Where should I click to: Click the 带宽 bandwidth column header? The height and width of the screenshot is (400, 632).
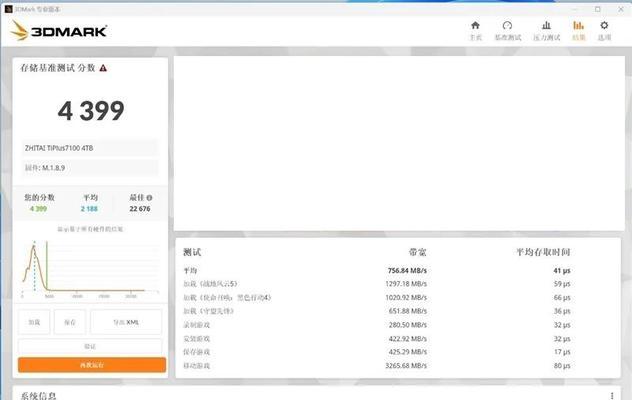point(418,252)
